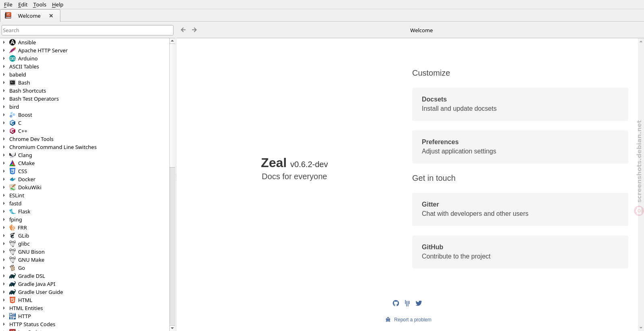Expand the ASCII Tables docset

point(4,66)
